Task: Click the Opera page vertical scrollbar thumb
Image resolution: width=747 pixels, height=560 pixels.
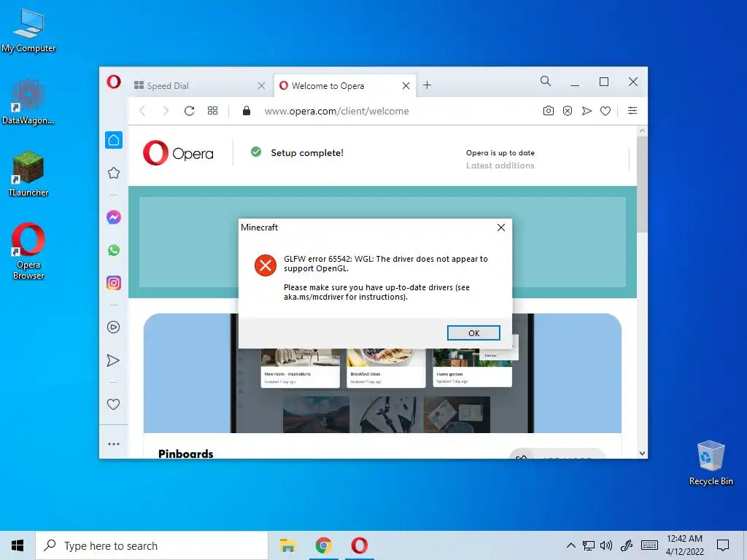Action: 642,184
